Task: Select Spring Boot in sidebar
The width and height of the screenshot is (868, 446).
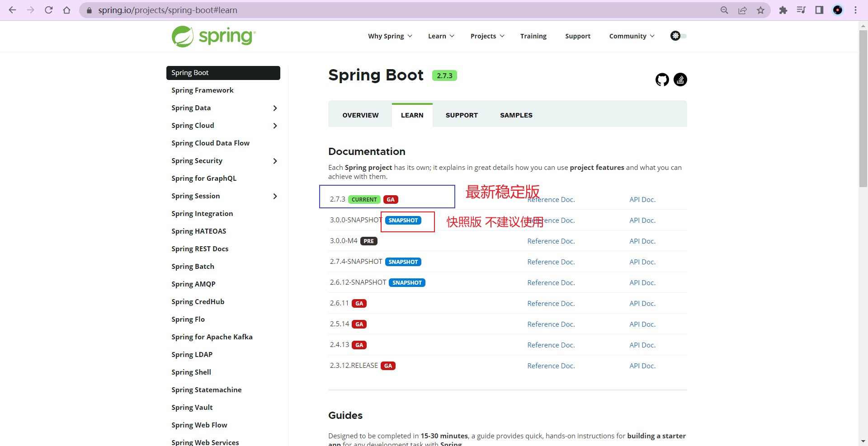Action: click(223, 73)
